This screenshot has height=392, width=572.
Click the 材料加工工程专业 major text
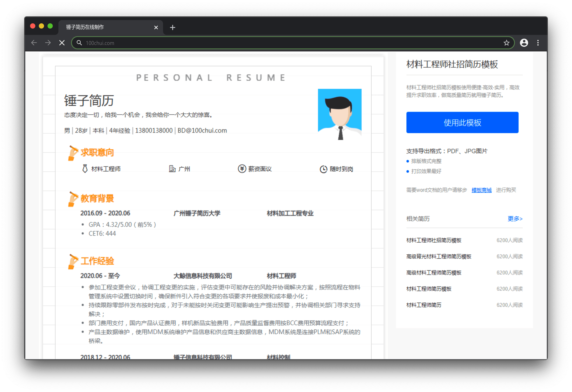pyautogui.click(x=290, y=213)
